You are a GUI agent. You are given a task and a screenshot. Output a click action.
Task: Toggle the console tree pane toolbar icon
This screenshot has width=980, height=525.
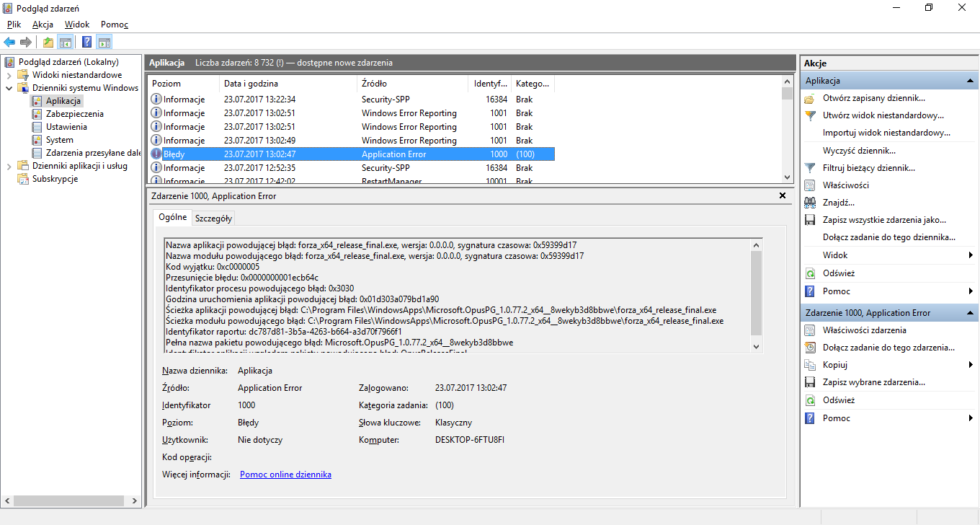tap(66, 42)
